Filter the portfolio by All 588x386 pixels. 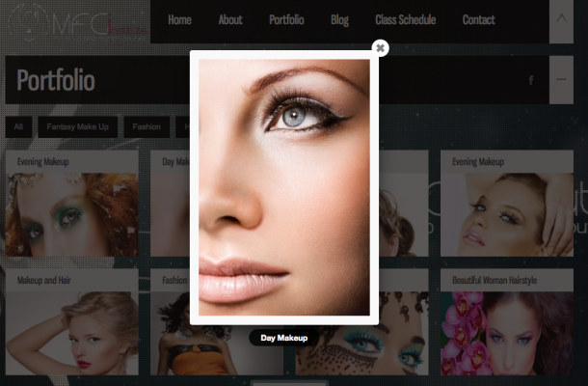click(x=18, y=127)
